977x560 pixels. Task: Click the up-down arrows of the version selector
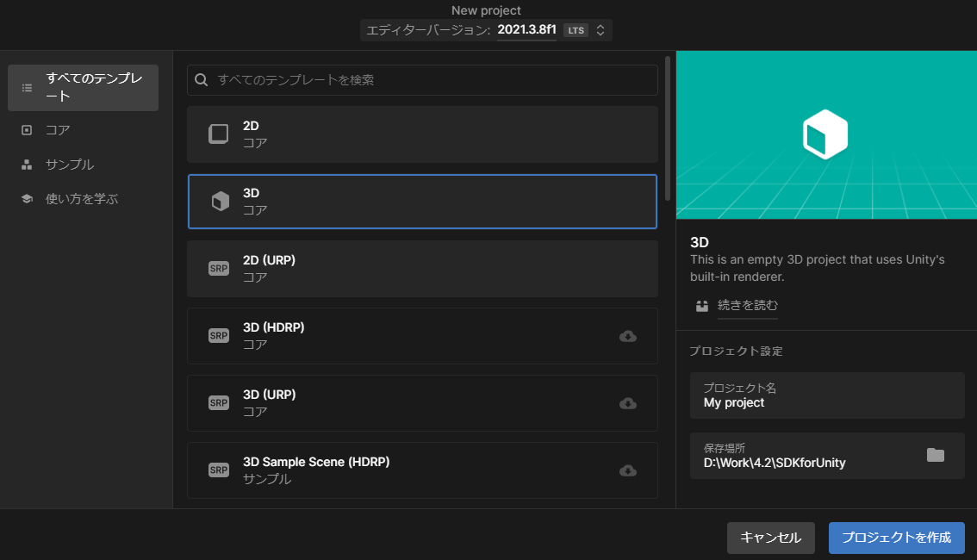(x=600, y=30)
